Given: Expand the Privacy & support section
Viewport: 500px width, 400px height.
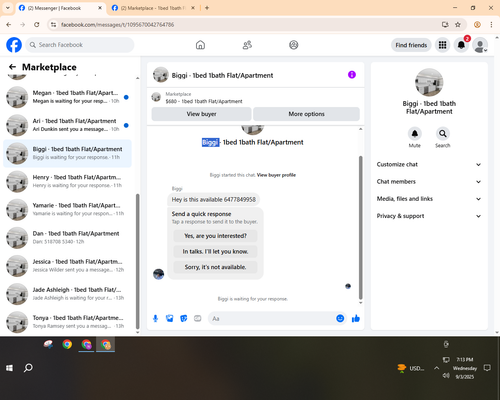Looking at the screenshot, I should tap(429, 216).
